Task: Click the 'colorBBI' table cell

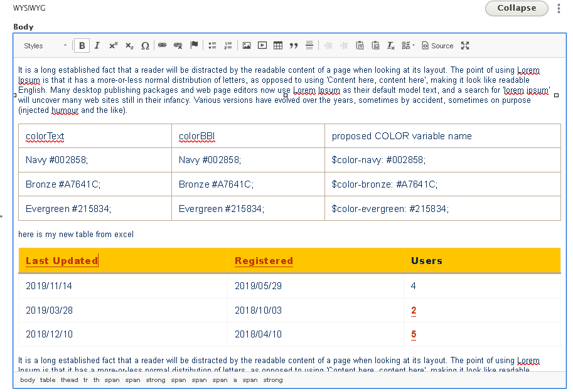Action: (x=248, y=136)
